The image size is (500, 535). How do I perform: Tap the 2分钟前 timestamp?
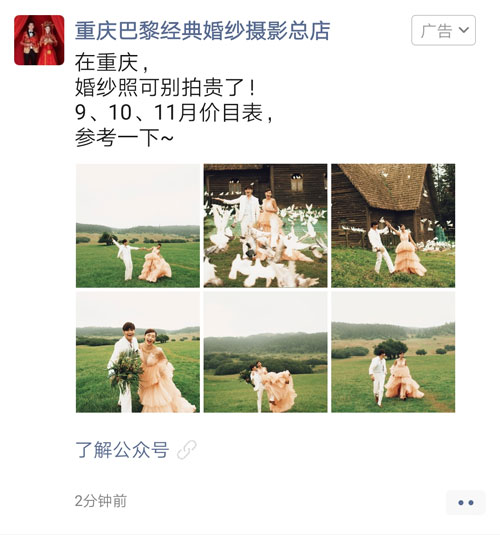pyautogui.click(x=101, y=501)
